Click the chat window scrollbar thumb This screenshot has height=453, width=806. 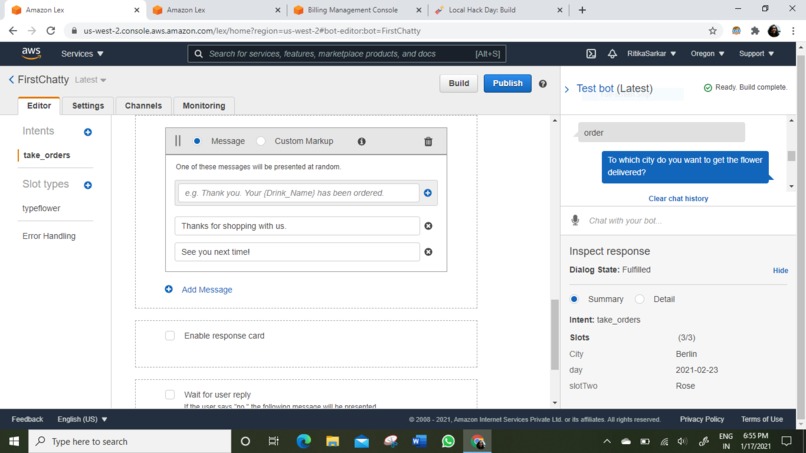(791, 156)
